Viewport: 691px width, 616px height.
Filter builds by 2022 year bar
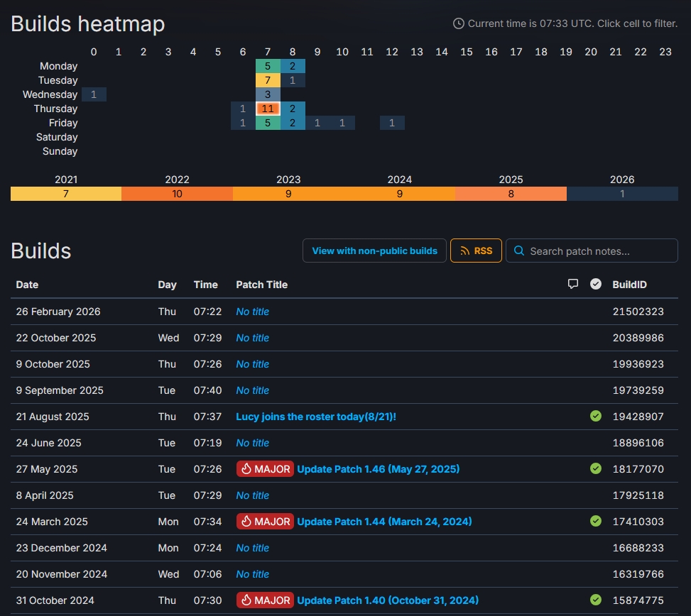(177, 194)
